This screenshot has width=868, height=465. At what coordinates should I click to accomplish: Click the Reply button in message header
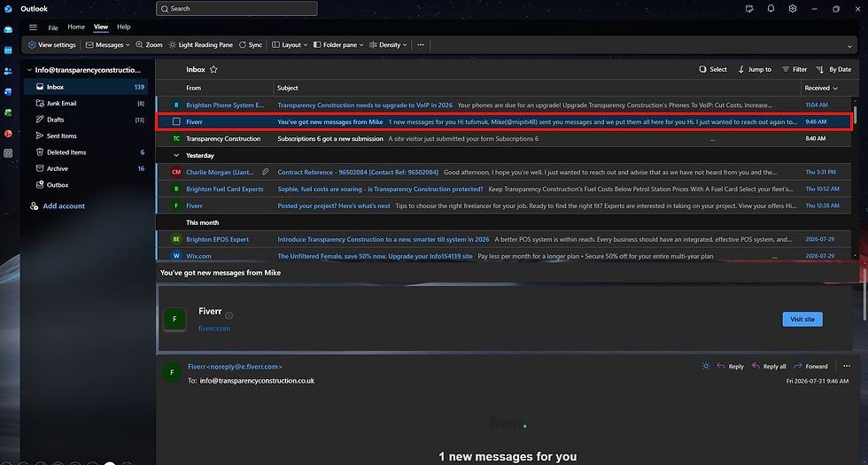tap(730, 367)
